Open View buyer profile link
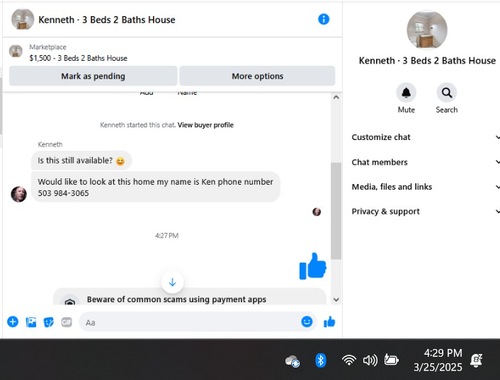Image resolution: width=500 pixels, height=380 pixels. coord(205,125)
